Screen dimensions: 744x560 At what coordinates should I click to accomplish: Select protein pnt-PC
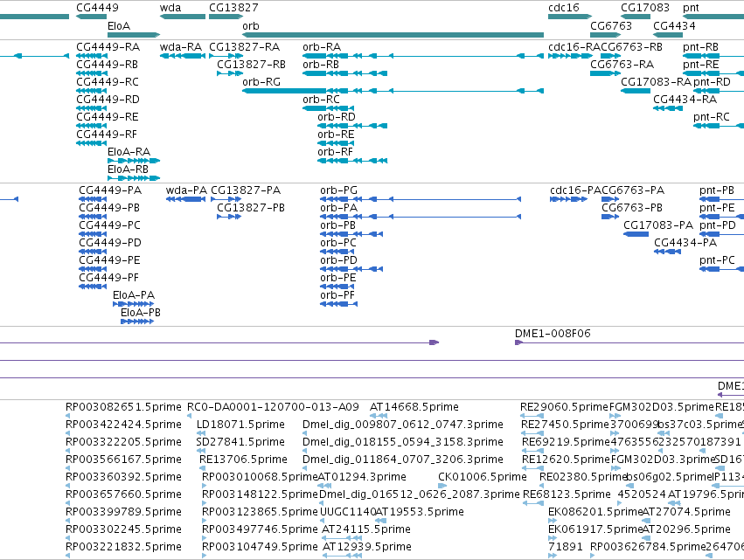tap(721, 269)
